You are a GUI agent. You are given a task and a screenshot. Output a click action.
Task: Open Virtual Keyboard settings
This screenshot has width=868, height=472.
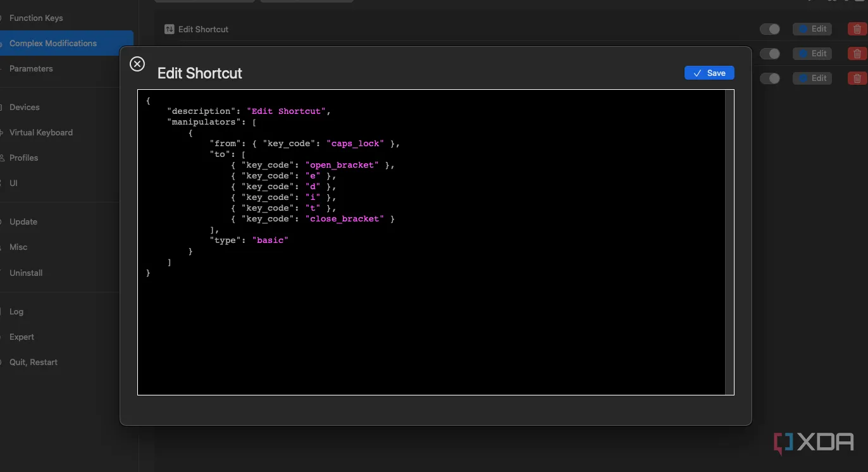tap(41, 132)
